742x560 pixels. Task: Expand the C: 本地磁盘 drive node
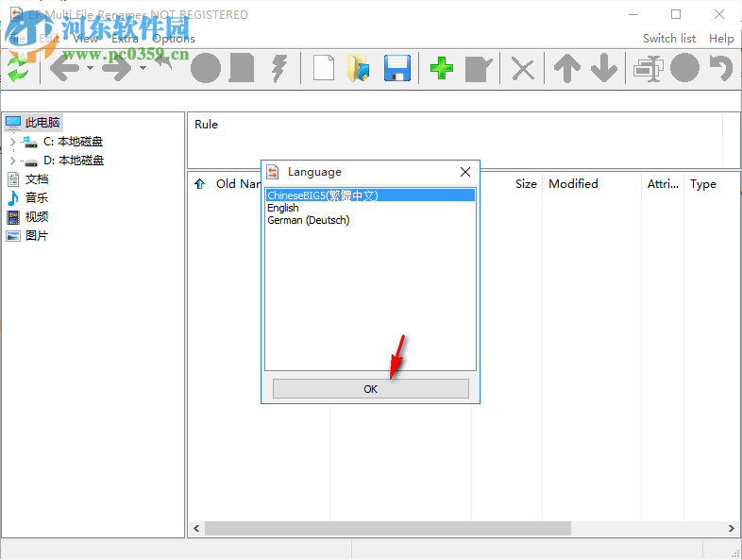click(x=13, y=142)
